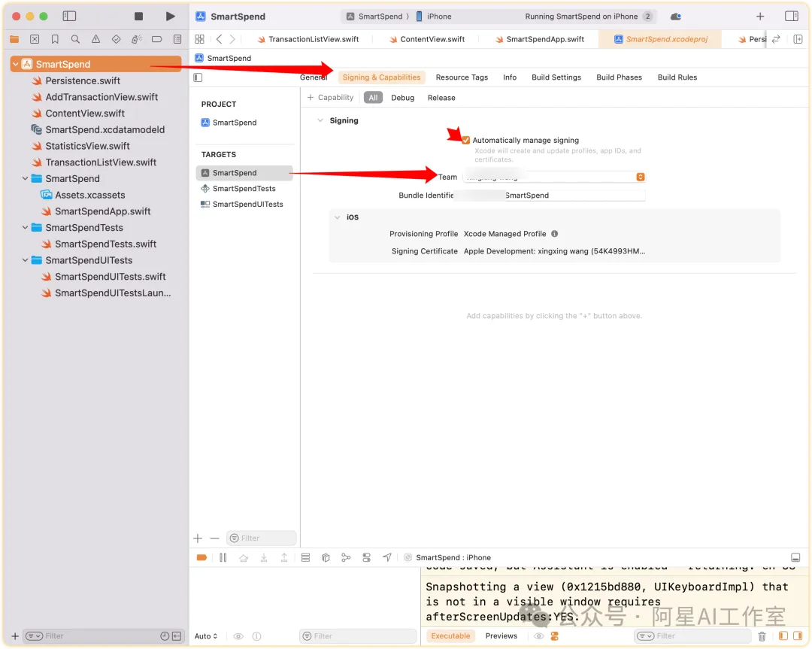This screenshot has height=649, width=812.
Task: Add editor on right icon
Action: (x=798, y=39)
